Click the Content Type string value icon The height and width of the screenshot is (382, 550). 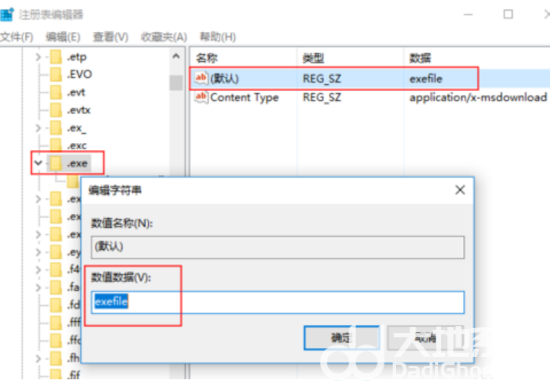click(201, 97)
